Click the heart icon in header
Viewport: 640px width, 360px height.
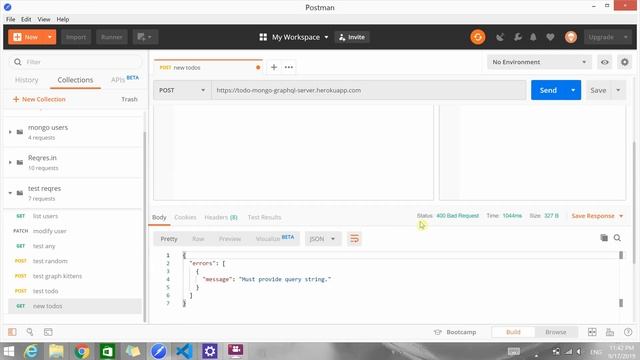[550, 37]
